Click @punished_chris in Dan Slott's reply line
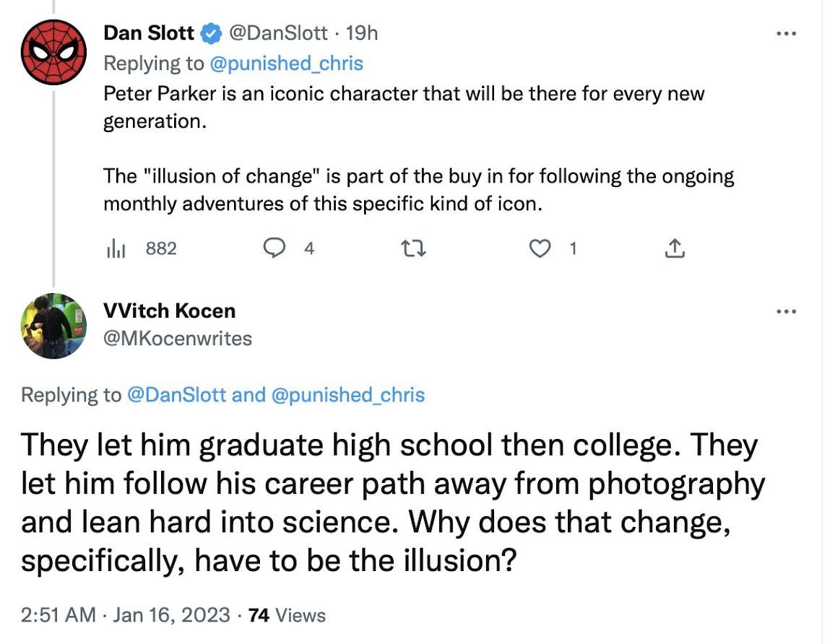 (x=286, y=64)
